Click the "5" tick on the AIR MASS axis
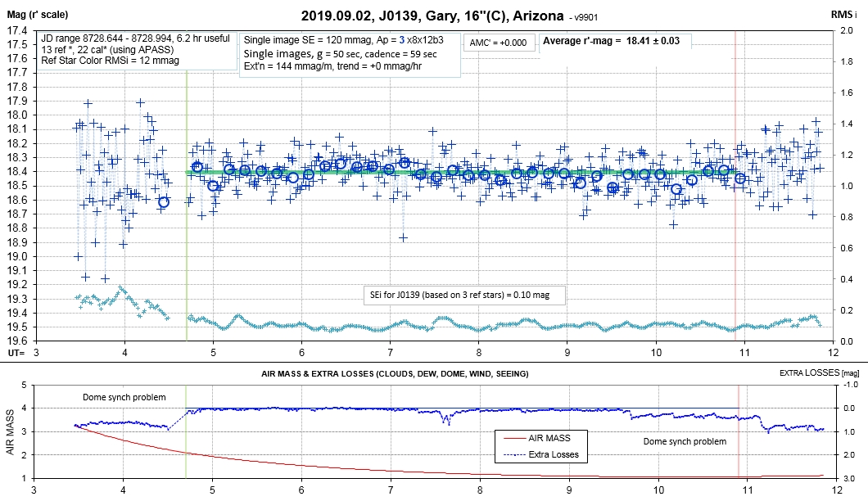Screen dimensions: 868x501 (24, 386)
